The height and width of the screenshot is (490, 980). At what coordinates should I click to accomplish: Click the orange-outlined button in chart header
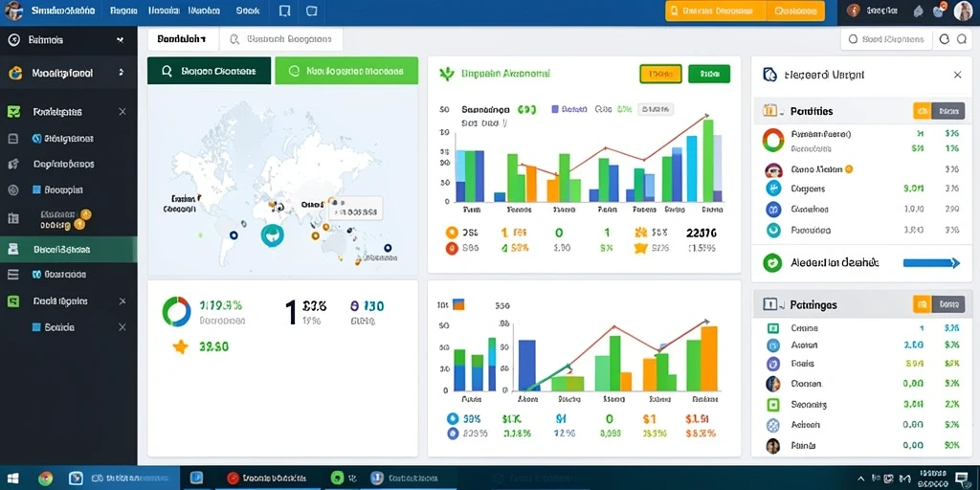660,74
